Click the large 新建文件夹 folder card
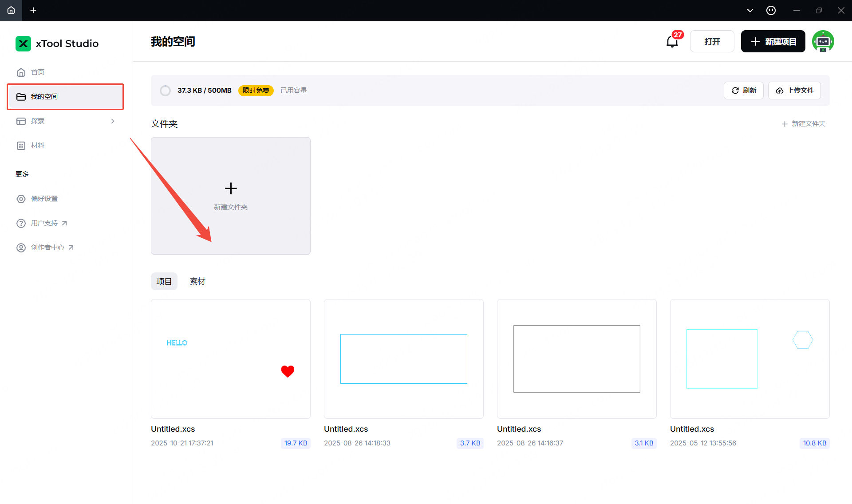The image size is (852, 504). coord(231,196)
